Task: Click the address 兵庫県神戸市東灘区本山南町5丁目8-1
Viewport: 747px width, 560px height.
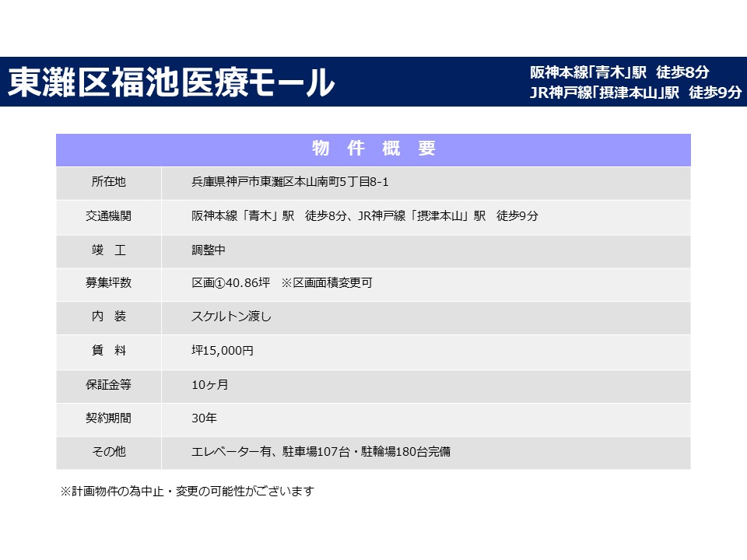Action: 289,182
